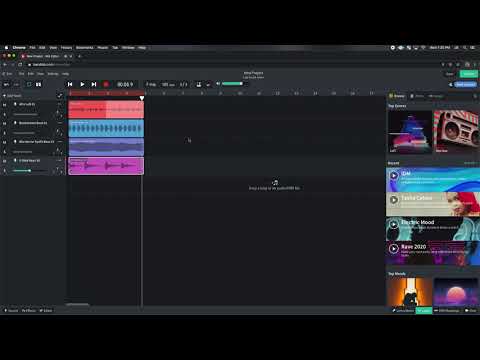Open the Effects tab in bottom bar
The image size is (480, 360).
pyautogui.click(x=29, y=310)
